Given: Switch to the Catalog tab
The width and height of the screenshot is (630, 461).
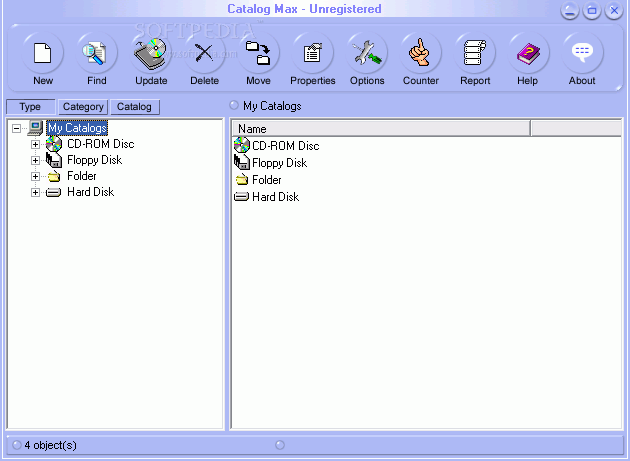Looking at the screenshot, I should [x=135, y=107].
